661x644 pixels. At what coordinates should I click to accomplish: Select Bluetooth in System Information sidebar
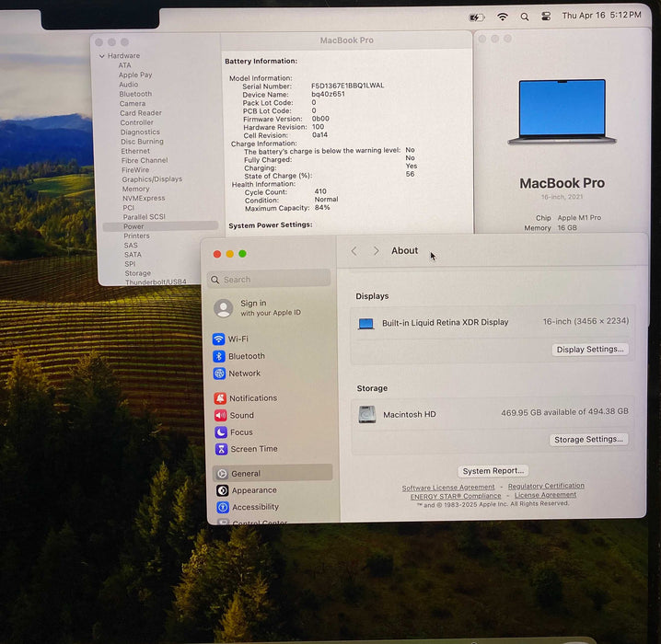point(135,94)
